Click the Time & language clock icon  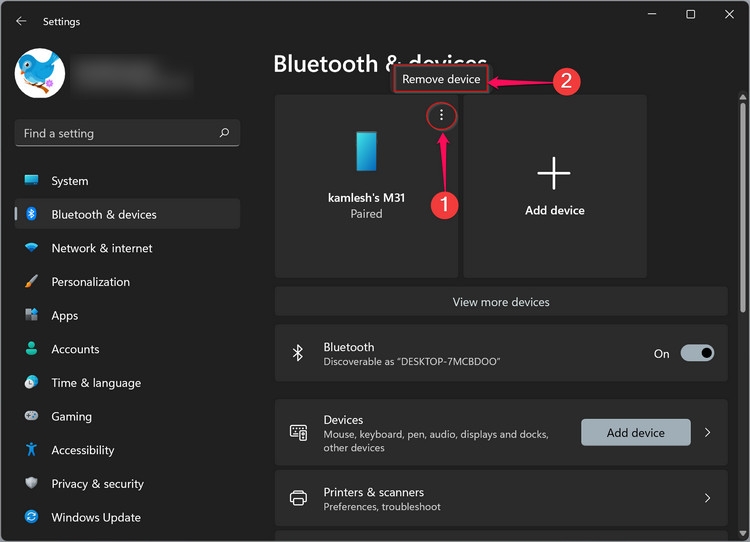(32, 382)
